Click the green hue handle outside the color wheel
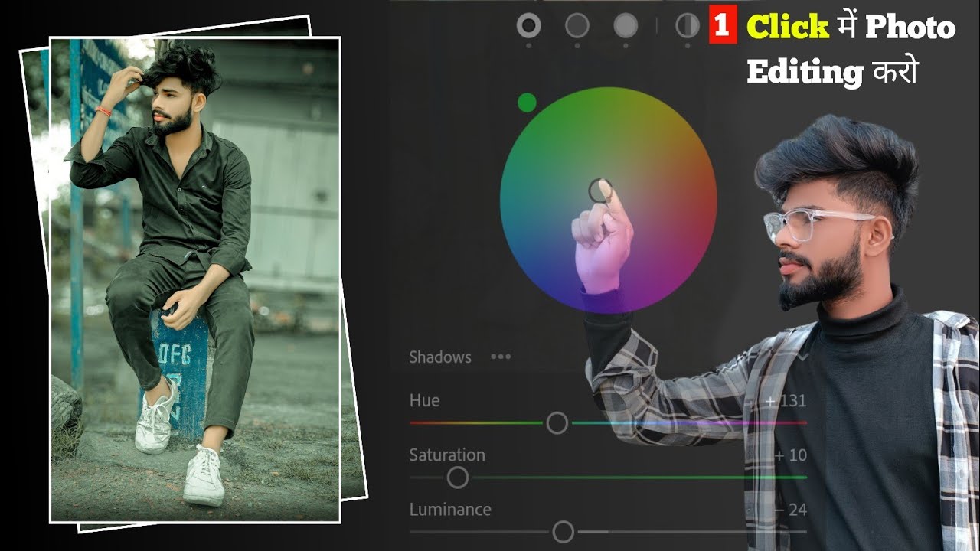This screenshot has width=980, height=551. 527,103
